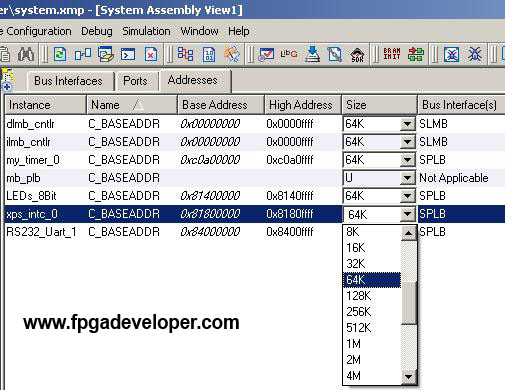The width and height of the screenshot is (505, 390).
Task: Click the Generate Libraries LibG icon
Action: tap(289, 54)
